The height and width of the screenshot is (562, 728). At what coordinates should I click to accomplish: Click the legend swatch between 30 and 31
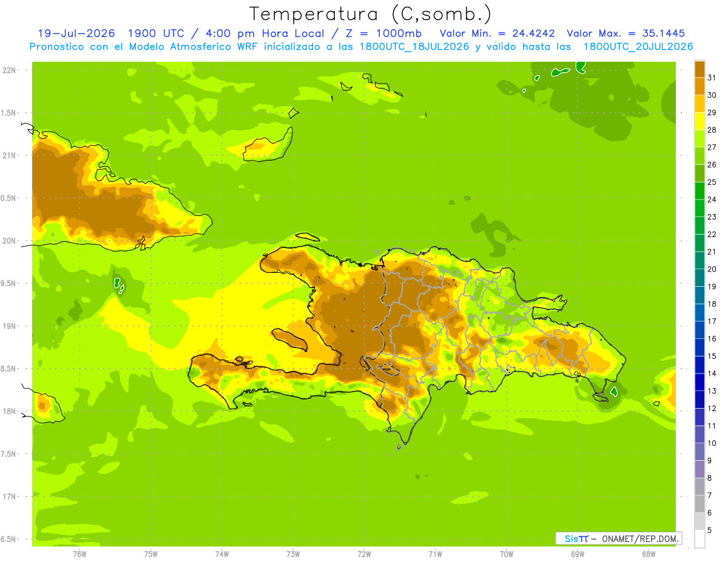coord(699,87)
